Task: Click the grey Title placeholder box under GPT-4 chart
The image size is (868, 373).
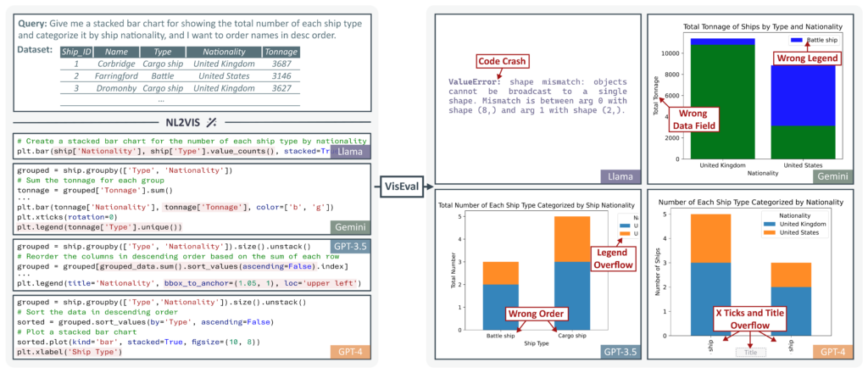Action: 749,352
